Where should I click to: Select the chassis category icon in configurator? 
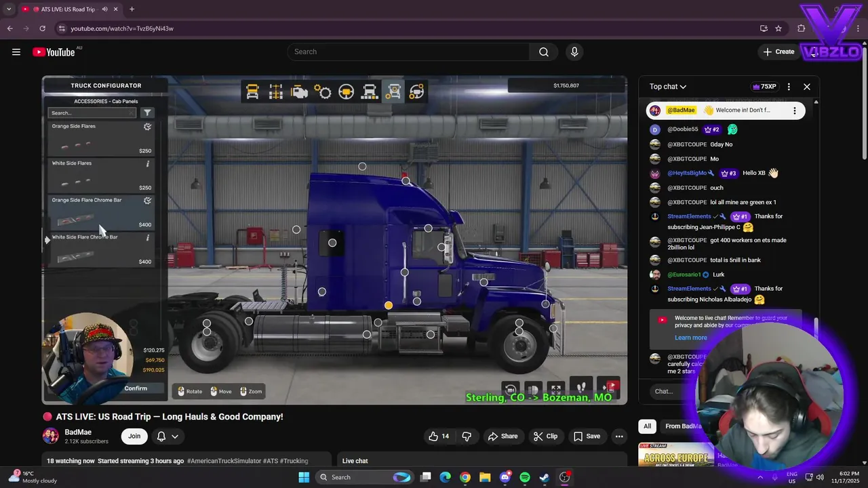pos(276,91)
